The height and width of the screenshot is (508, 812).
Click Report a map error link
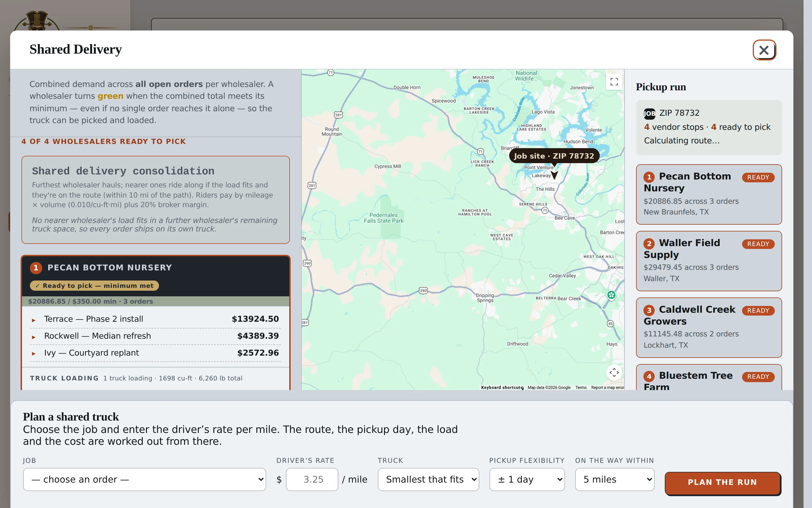(x=607, y=387)
